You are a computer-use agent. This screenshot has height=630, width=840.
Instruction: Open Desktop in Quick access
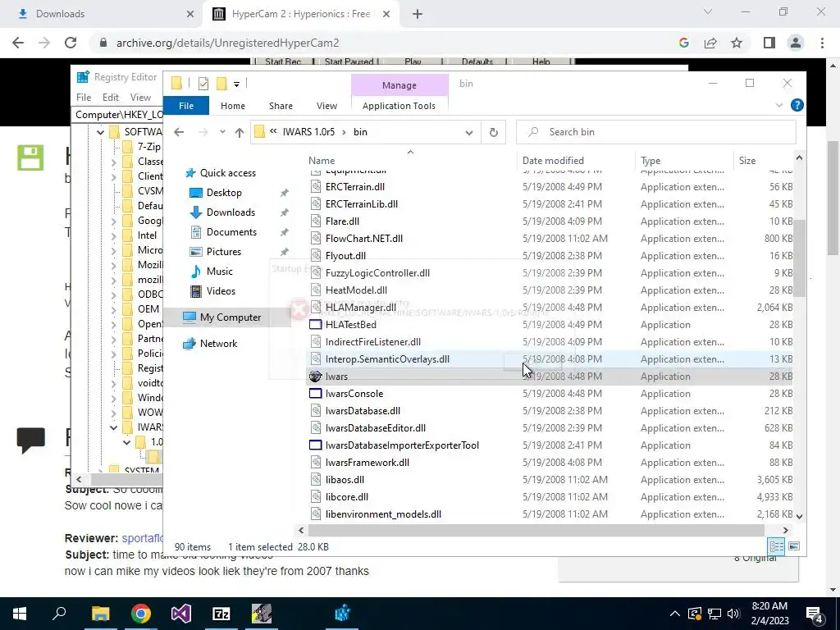coord(224,193)
